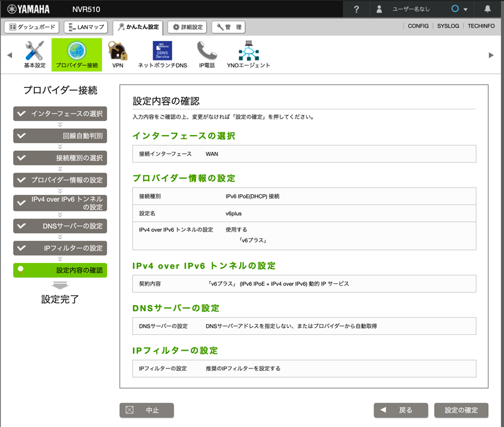Click the green IPフィルターの設定 section heading
The image size is (504, 427).
(175, 351)
